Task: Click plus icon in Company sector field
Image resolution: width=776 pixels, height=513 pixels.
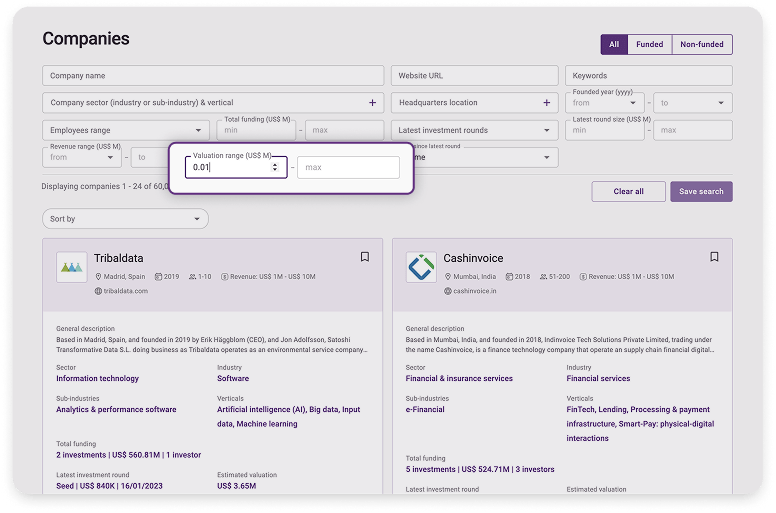Action: click(x=372, y=103)
